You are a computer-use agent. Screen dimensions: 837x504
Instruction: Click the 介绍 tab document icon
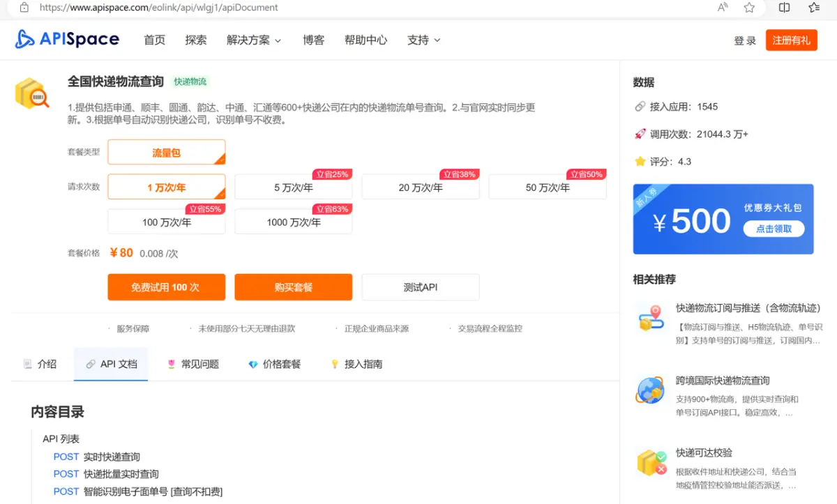28,364
